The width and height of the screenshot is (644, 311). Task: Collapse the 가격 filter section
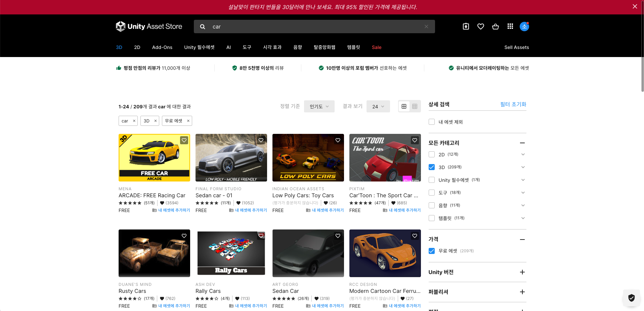tap(522, 240)
